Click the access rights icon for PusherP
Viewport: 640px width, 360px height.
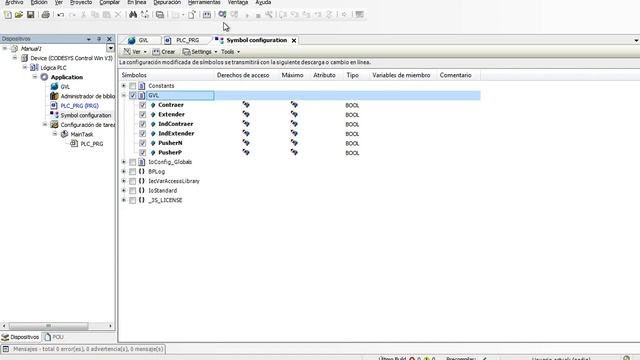pos(246,152)
